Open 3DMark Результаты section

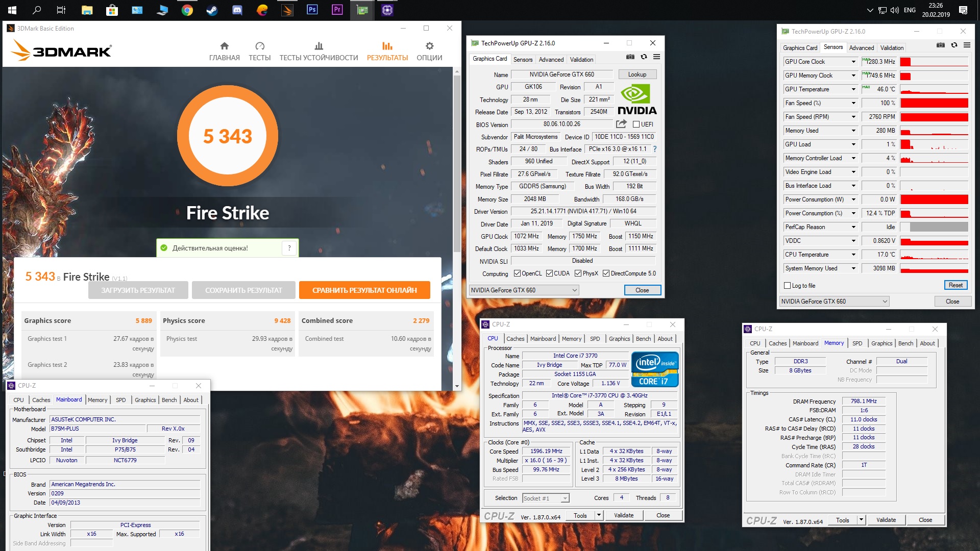387,51
